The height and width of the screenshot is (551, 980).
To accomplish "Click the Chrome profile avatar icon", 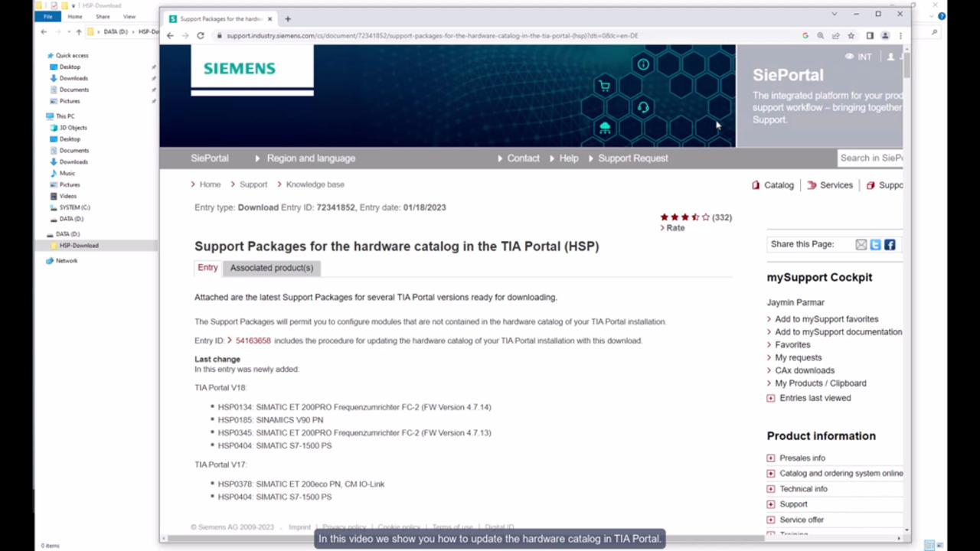I will 885,36.
